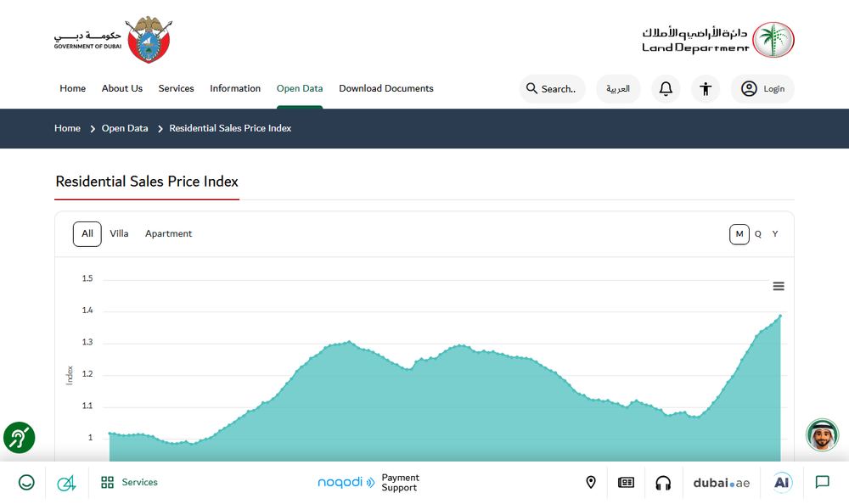Open the About Us menu
The image size is (849, 504).
point(121,88)
